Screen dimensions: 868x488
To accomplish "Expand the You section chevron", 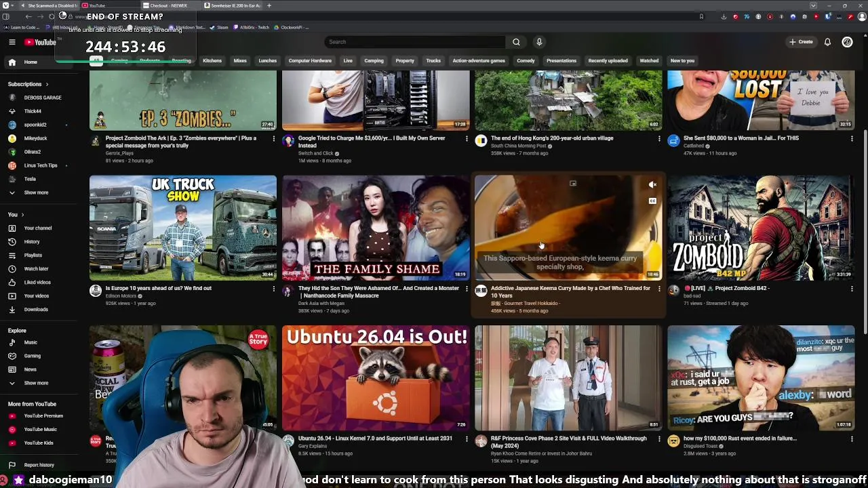I will 23,215.
